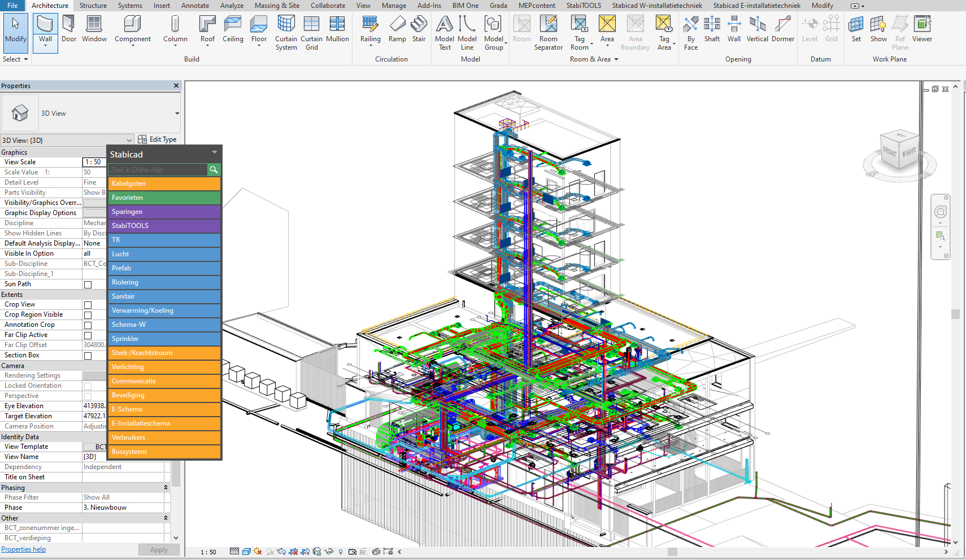Collapse the Phasing properties group
966x560 pixels.
166,487
